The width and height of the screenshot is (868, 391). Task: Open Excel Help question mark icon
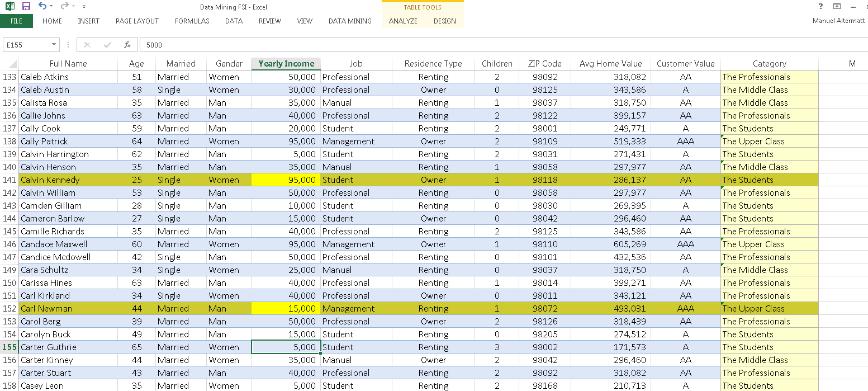[x=820, y=7]
